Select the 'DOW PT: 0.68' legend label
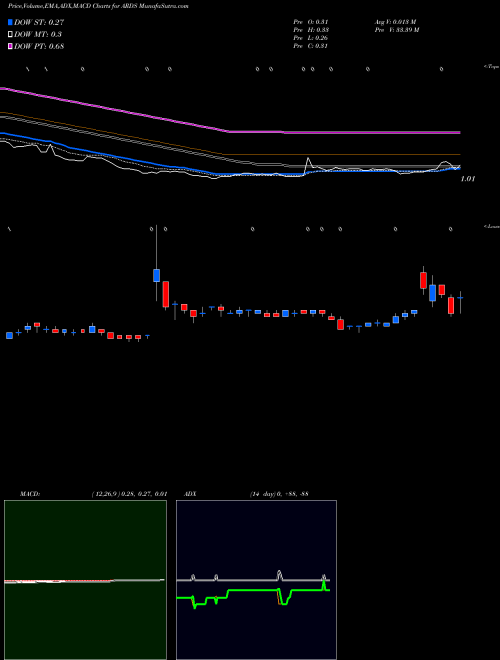 (x=39, y=46)
